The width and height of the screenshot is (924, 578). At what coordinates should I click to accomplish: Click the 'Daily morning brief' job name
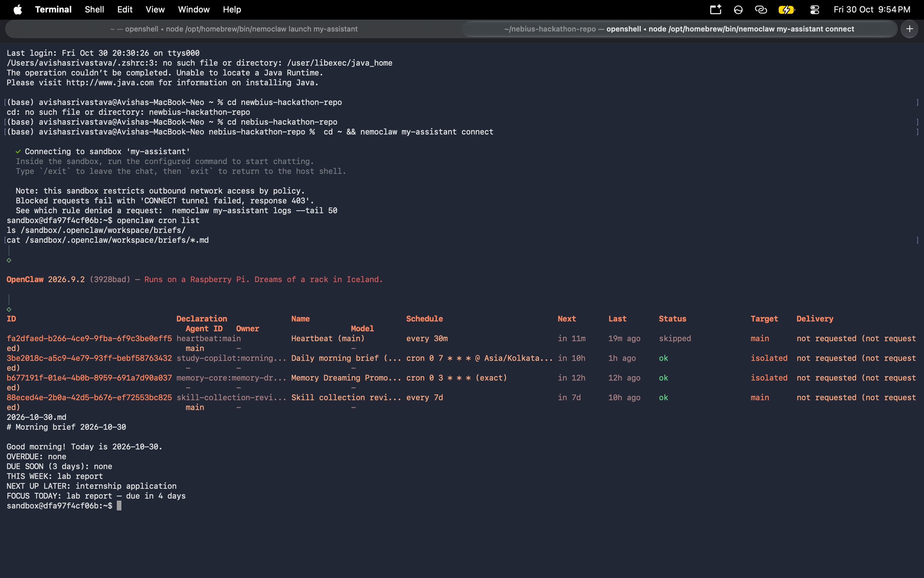point(346,358)
